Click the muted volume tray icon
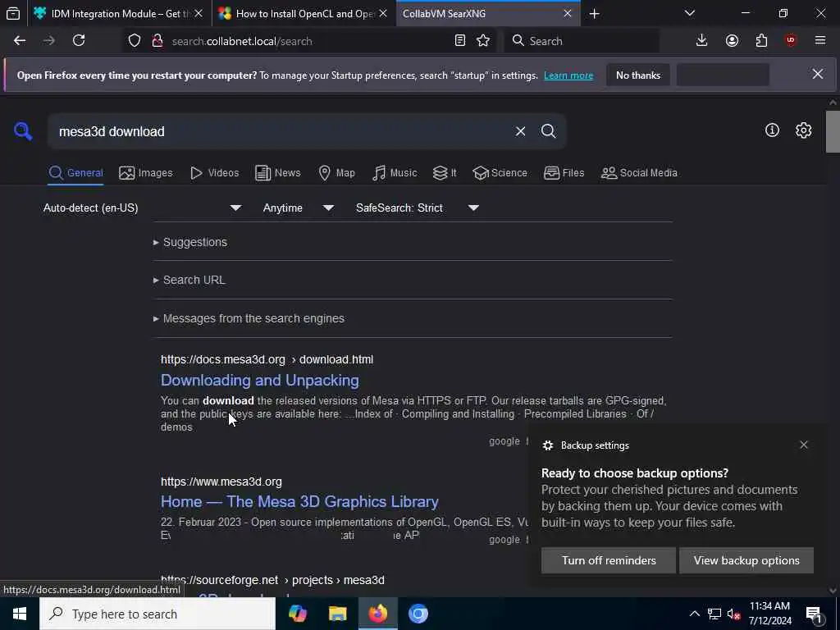 point(733,614)
